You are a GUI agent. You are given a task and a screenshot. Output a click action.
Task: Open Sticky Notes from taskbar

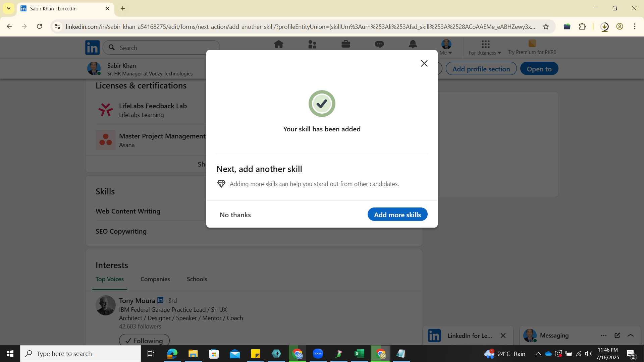[255, 354]
